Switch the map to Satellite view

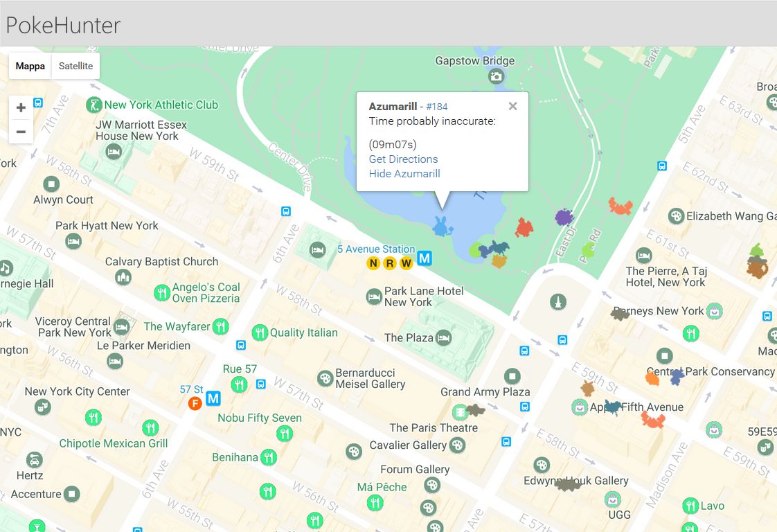click(x=75, y=65)
